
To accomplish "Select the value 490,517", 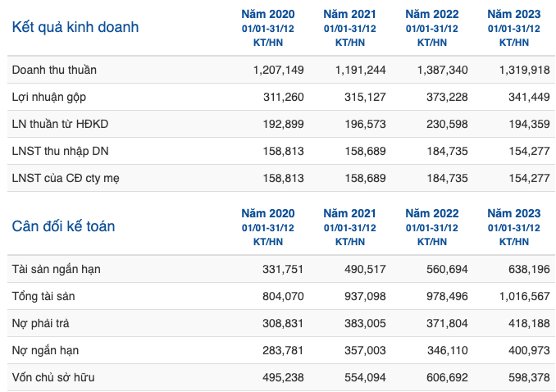I will [365, 269].
